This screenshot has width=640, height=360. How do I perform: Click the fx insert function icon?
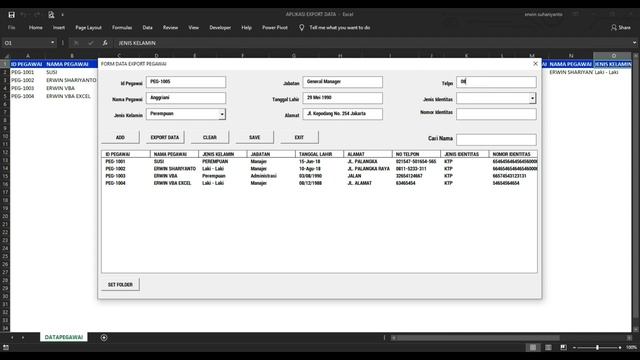click(105, 43)
